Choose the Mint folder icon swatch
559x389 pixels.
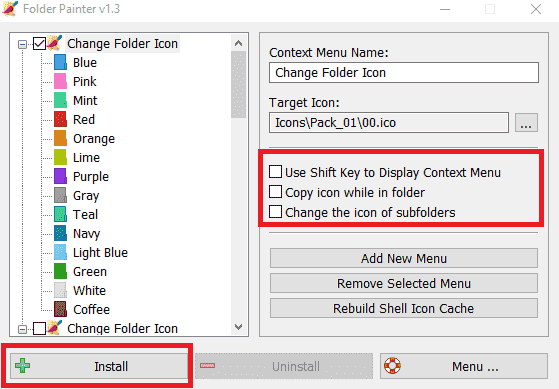coord(60,100)
